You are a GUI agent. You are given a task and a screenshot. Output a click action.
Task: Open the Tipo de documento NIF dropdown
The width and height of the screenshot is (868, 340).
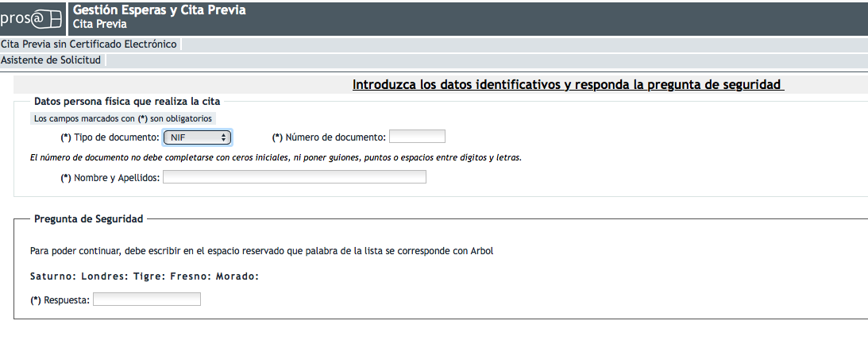coord(197,137)
